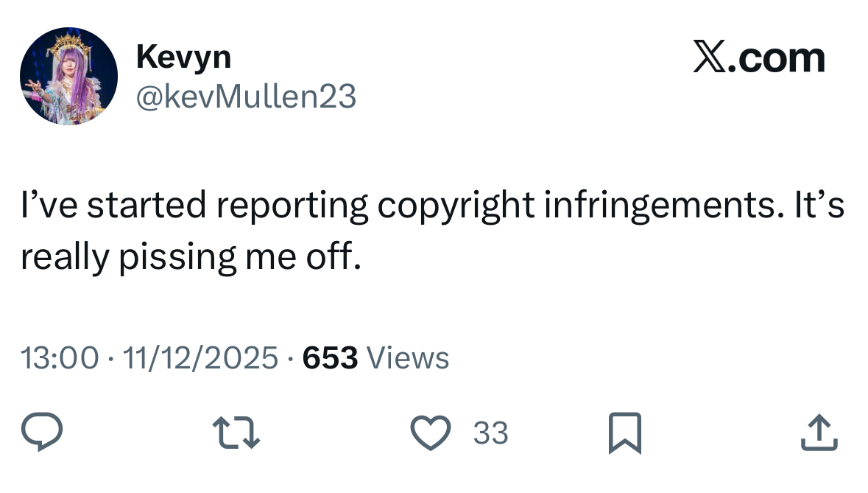Open the @kevMullen23 handle link
The image size is (868, 493).
(246, 96)
